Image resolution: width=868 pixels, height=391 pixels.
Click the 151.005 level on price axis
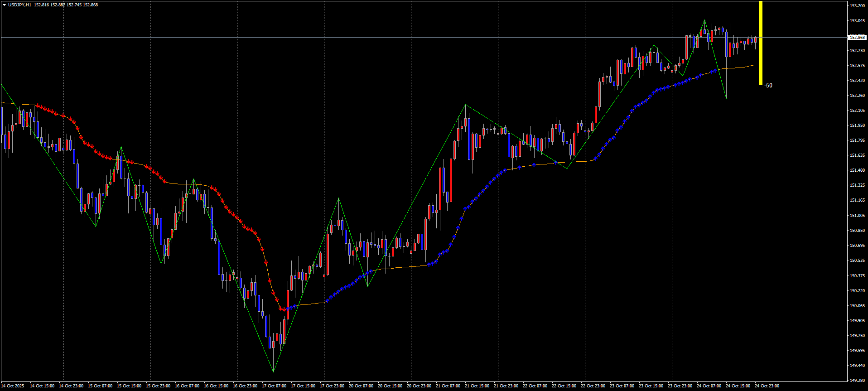click(x=857, y=216)
